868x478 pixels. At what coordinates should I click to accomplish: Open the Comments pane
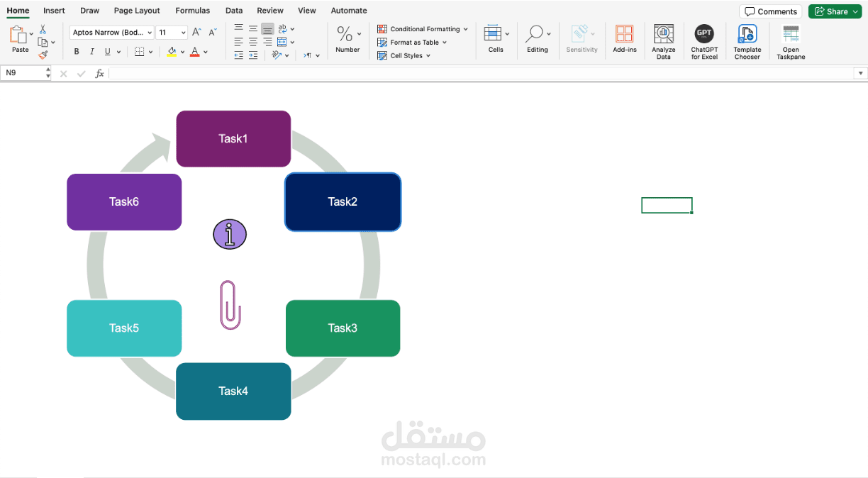click(771, 11)
